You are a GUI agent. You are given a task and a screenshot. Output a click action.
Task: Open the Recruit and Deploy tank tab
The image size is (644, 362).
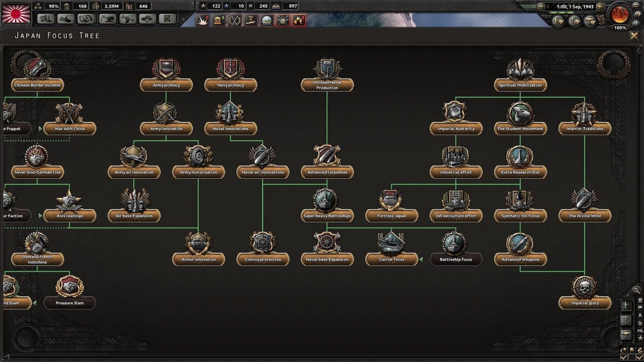click(148, 19)
